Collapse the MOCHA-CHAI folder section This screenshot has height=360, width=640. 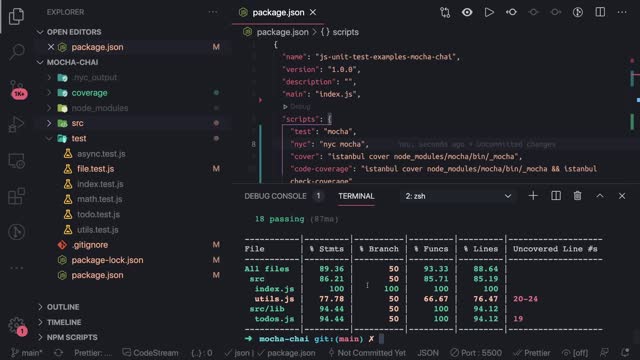72,62
